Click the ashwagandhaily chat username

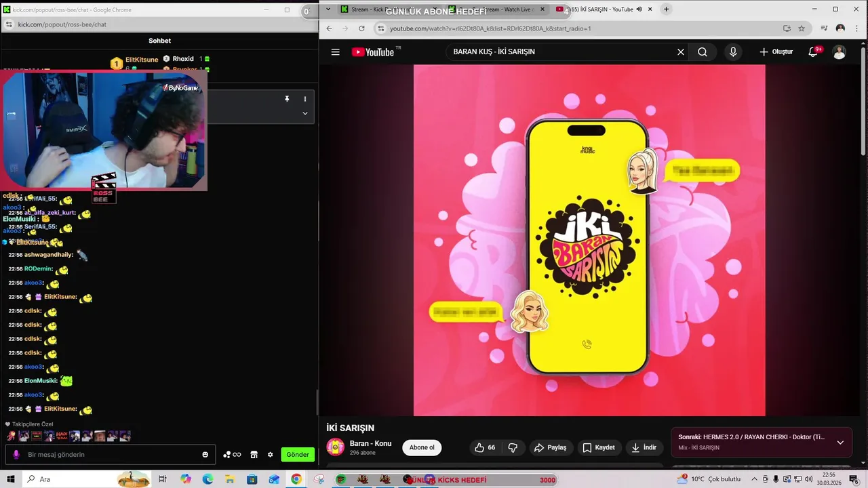(x=49, y=255)
